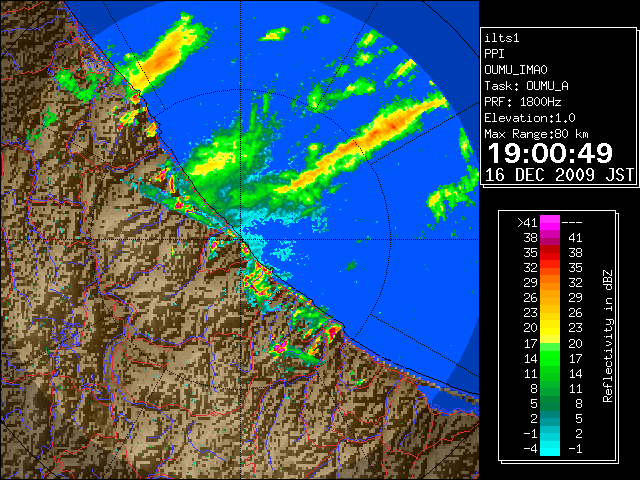640x480 pixels.
Task: Click the "OUMU_IMAO" site name
Action: point(516,70)
